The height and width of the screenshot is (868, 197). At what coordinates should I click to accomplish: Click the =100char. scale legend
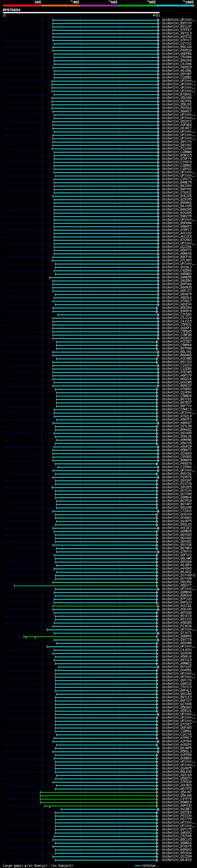click(x=146, y=866)
